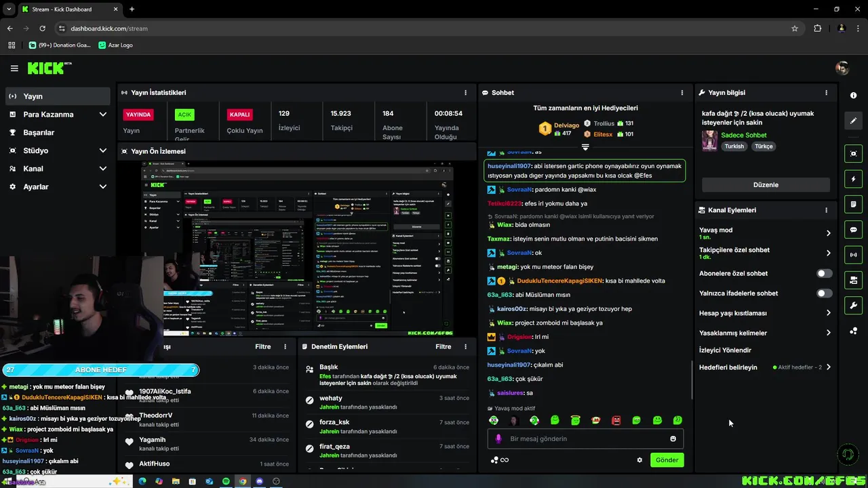Open Takipçilere özel sohbet chevron
The image size is (868, 488).
click(x=828, y=253)
